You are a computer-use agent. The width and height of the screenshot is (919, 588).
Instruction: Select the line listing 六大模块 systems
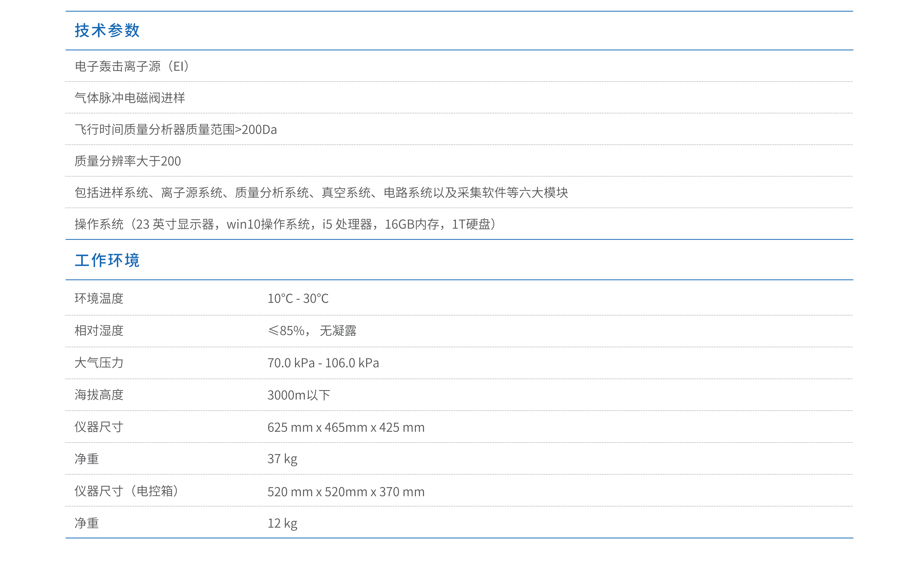pos(321,192)
